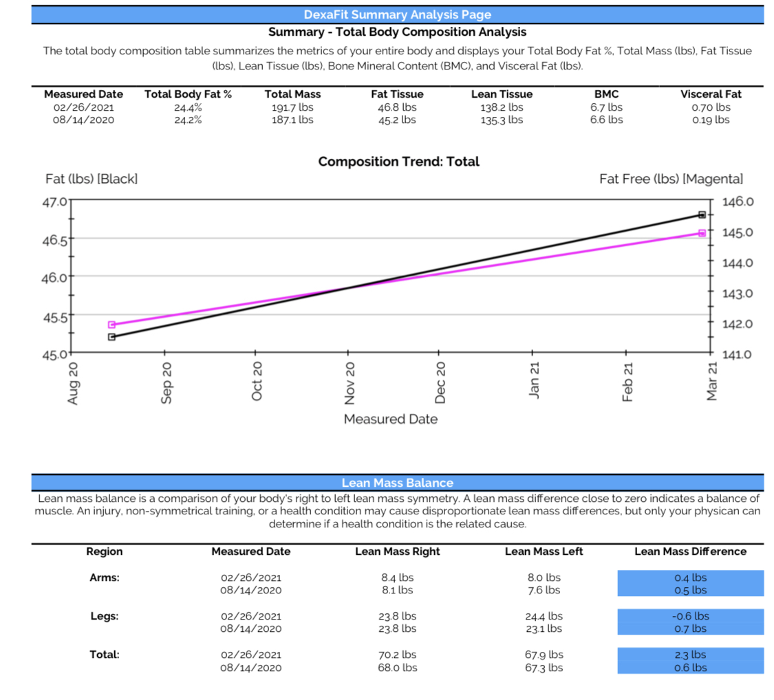Select the 70.2 lbs total lean mass right value
Viewport: 774px width, 700px height.
398,655
